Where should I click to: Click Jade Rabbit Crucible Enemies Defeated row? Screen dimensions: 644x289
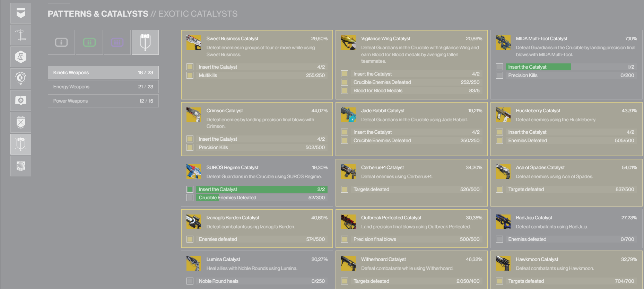(417, 140)
